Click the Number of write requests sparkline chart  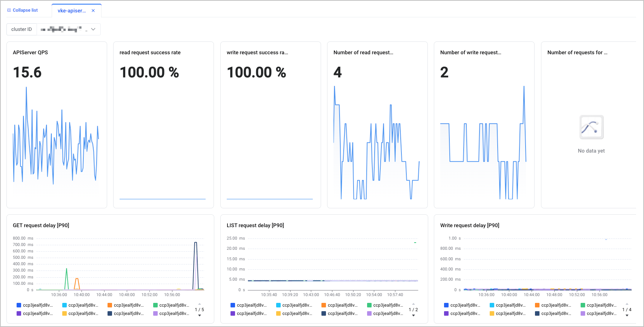[x=483, y=142]
